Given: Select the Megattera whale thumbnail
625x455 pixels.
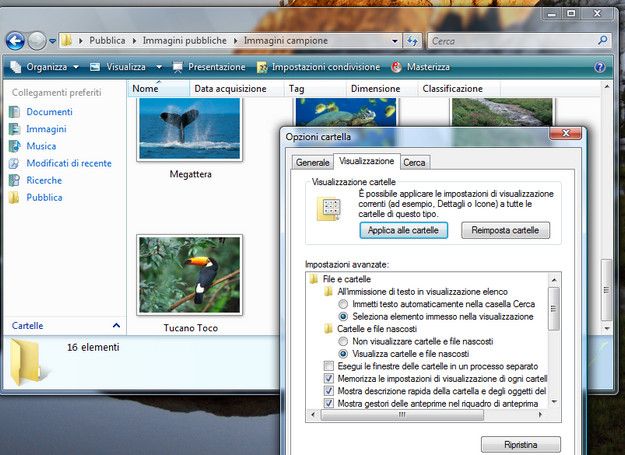Looking at the screenshot, I should coord(189,129).
